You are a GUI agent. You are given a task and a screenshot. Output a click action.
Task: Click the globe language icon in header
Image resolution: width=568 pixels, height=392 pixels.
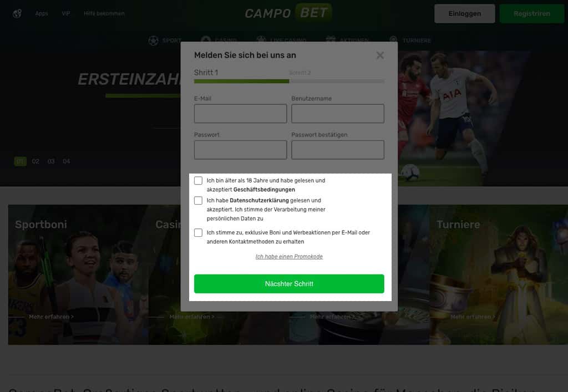point(17,14)
